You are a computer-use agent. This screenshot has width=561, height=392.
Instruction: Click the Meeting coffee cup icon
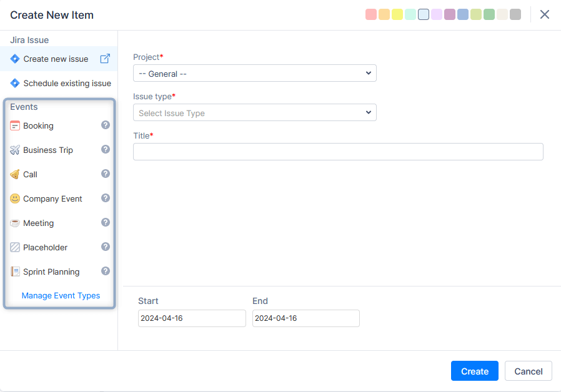15,223
